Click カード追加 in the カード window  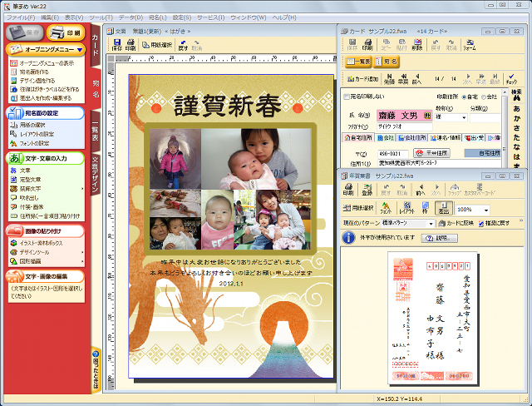pyautogui.click(x=362, y=79)
